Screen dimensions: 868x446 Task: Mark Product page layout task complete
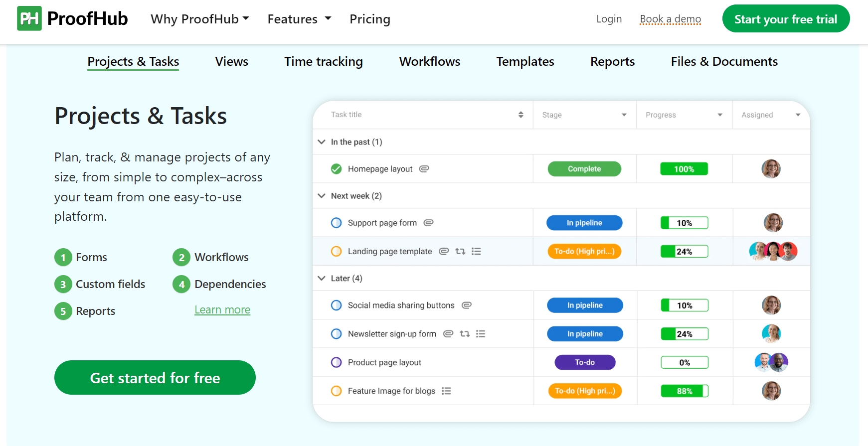click(337, 362)
